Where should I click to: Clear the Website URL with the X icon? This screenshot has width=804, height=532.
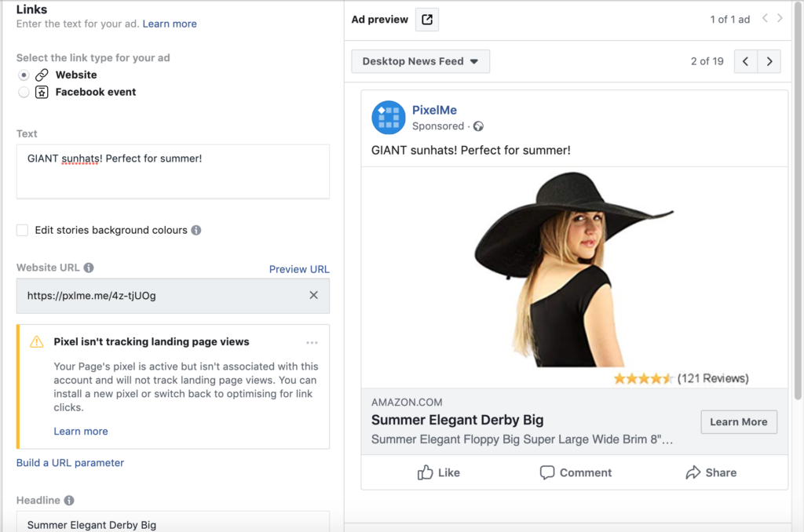tap(313, 295)
